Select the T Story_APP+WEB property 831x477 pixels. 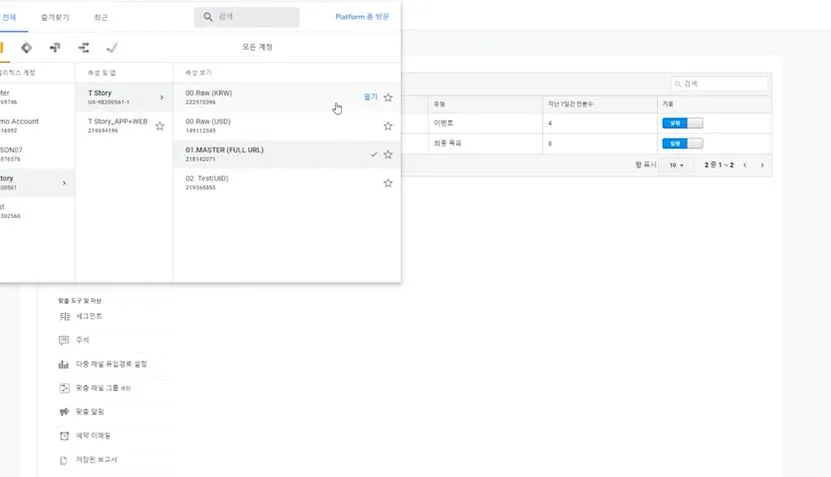click(x=124, y=126)
